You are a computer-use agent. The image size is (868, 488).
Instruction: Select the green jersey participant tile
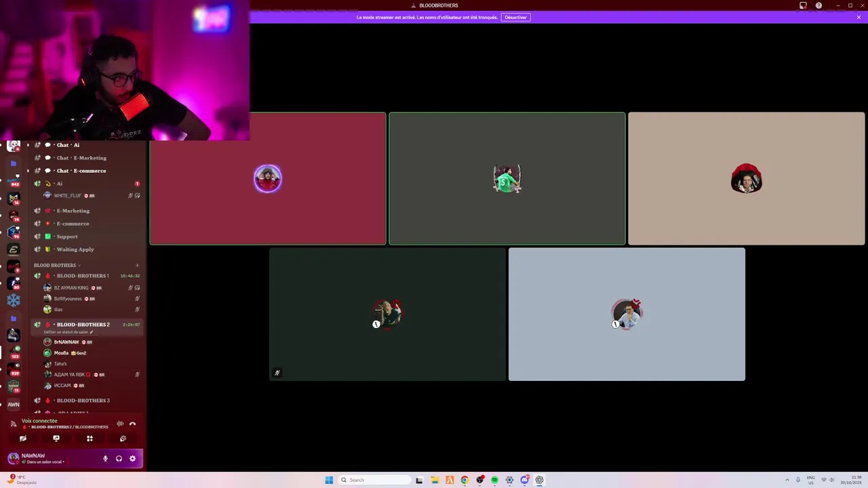click(x=507, y=179)
